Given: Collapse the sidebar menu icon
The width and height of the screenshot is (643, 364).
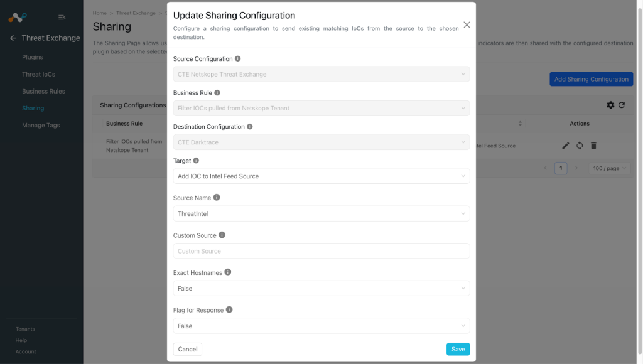Looking at the screenshot, I should (62, 17).
